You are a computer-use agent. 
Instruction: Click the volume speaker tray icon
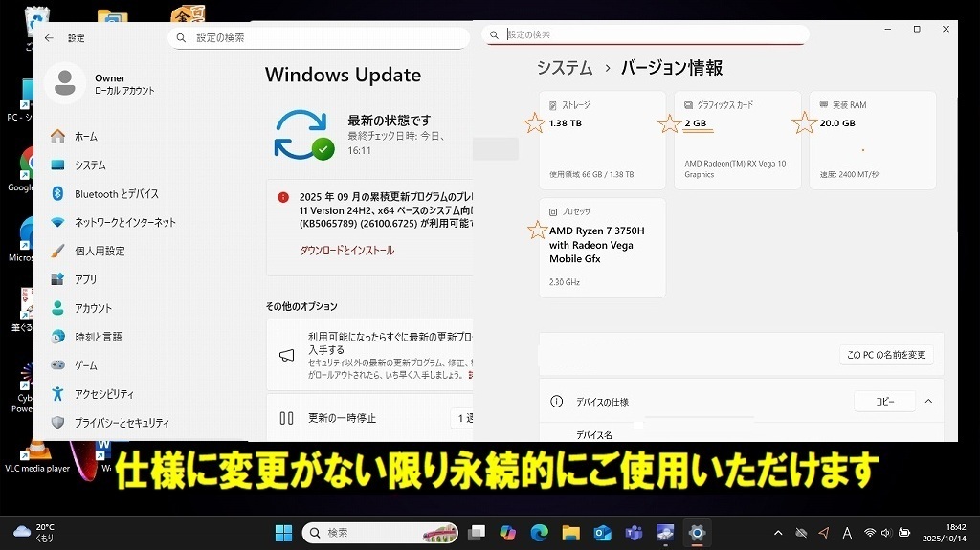click(x=885, y=533)
